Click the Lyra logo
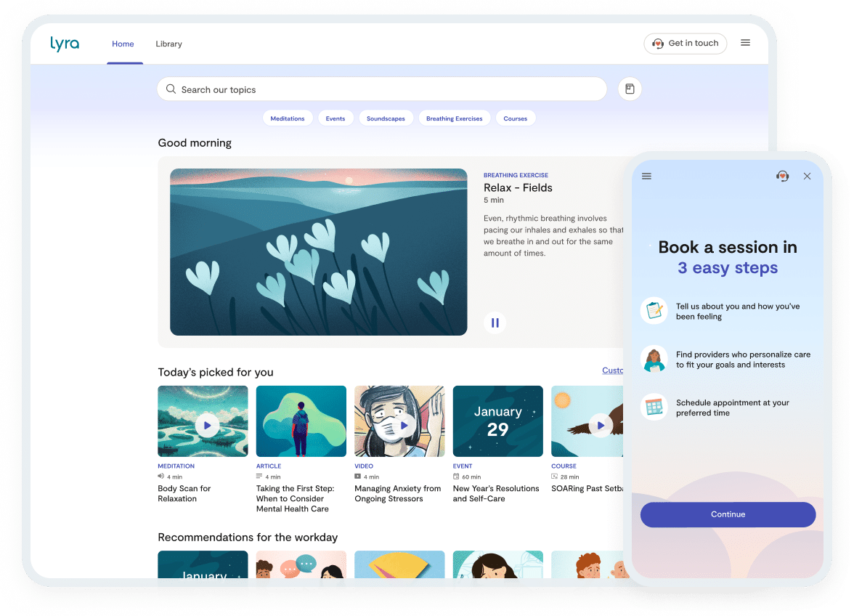Screen dimensions: 854x616 point(65,44)
